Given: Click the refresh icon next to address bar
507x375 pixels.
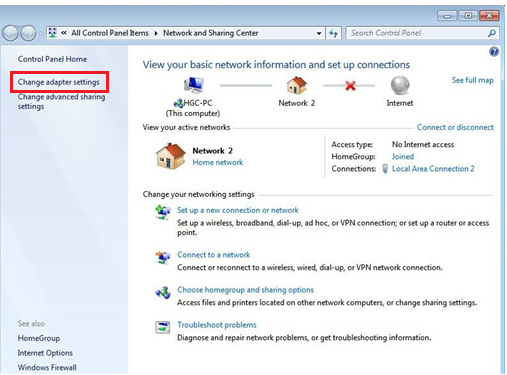Looking at the screenshot, I should click(x=333, y=33).
